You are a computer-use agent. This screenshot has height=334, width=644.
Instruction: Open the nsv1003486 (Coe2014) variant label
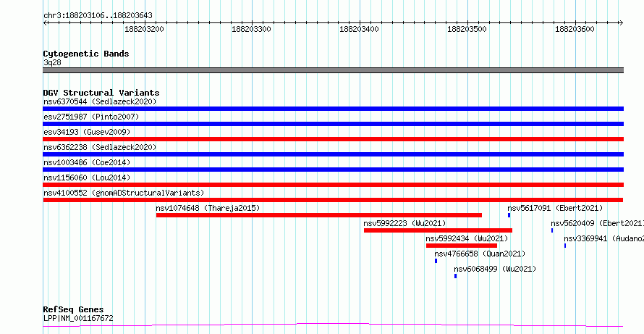[87, 162]
